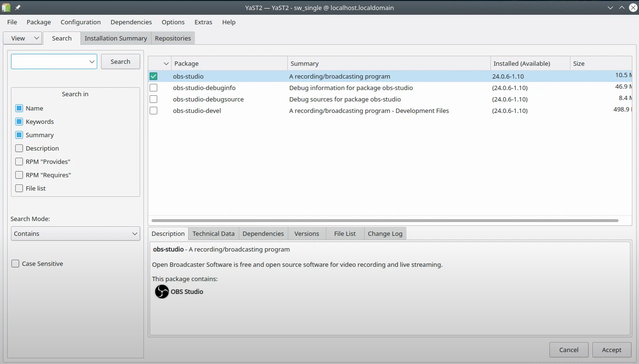The width and height of the screenshot is (639, 364).
Task: Open the Configuration menu
Action: pos(81,22)
